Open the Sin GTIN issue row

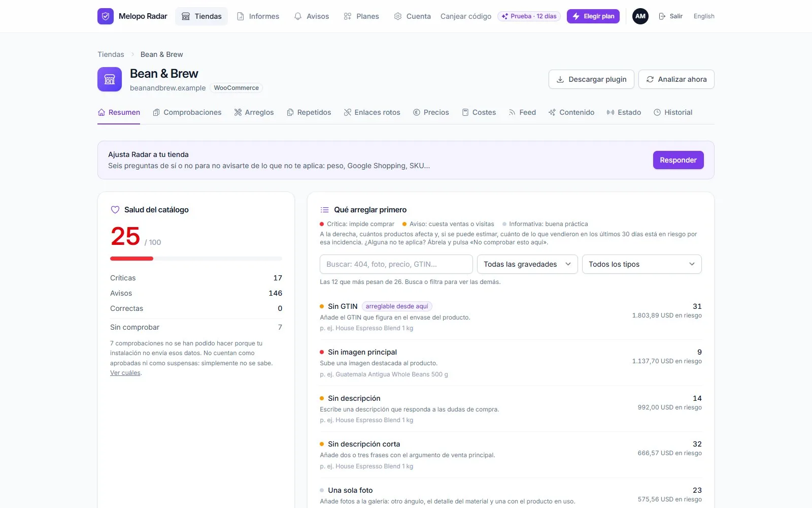coord(511,317)
